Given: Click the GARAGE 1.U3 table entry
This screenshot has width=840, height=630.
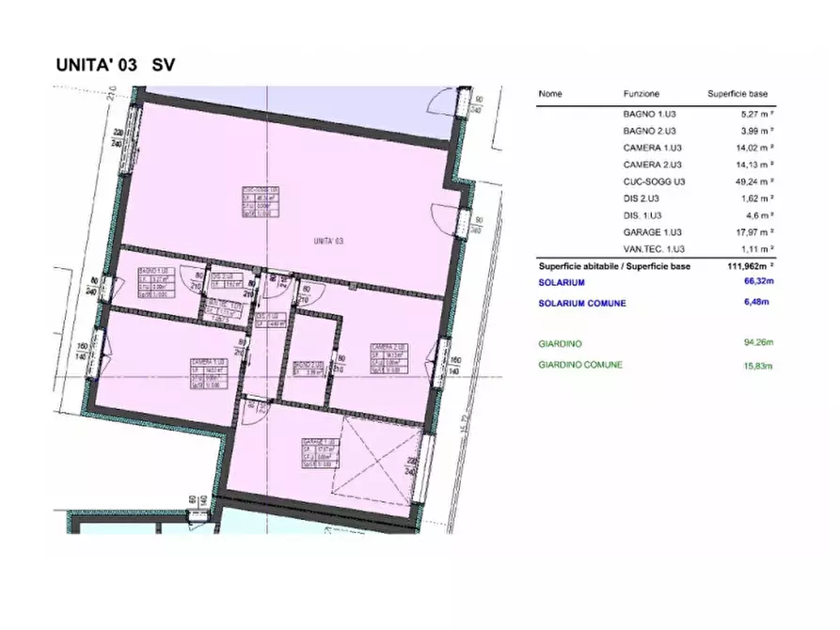Looking at the screenshot, I should 652,231.
